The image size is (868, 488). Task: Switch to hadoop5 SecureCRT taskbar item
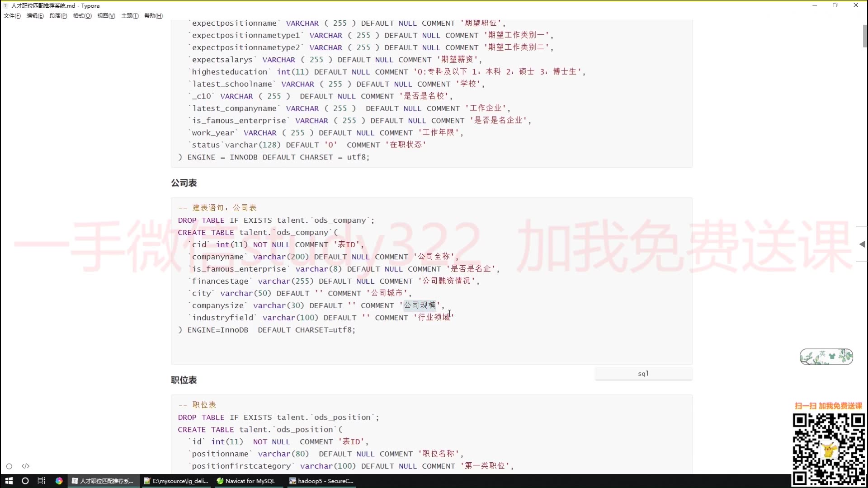point(322,481)
